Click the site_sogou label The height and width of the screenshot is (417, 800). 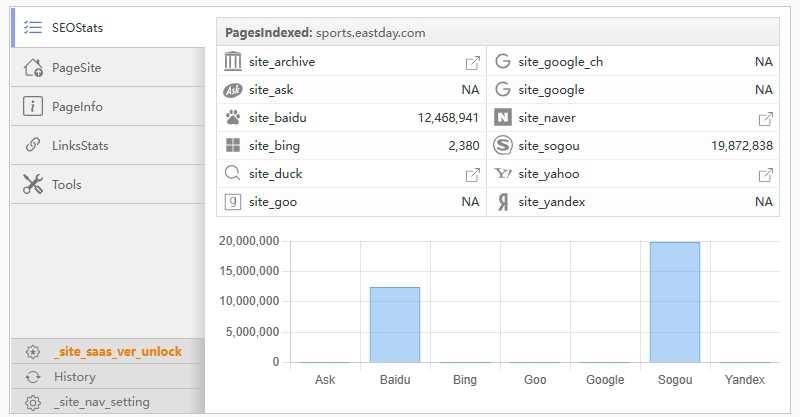coord(549,146)
